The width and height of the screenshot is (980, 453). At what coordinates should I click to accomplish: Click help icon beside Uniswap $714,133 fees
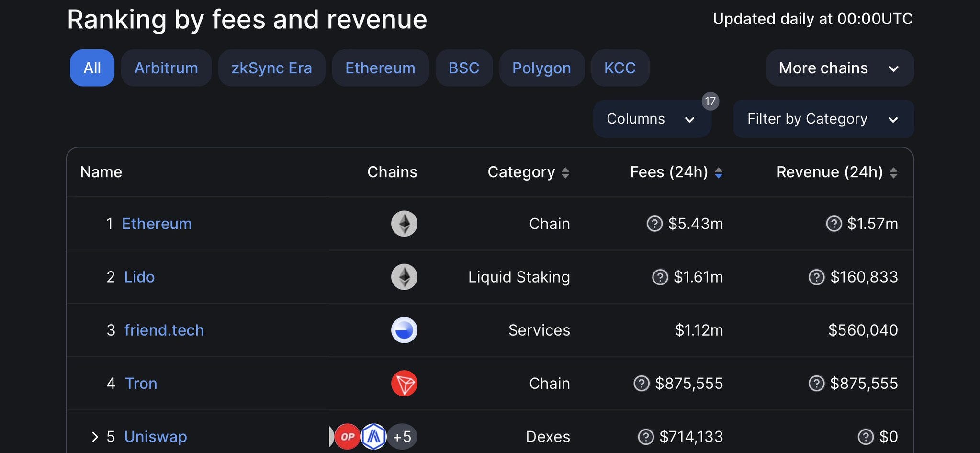pos(646,436)
